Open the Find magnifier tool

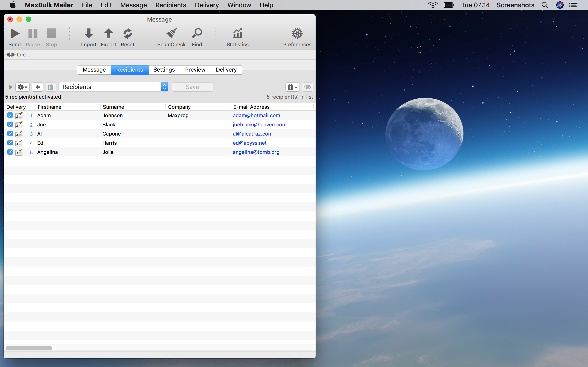pyautogui.click(x=197, y=33)
